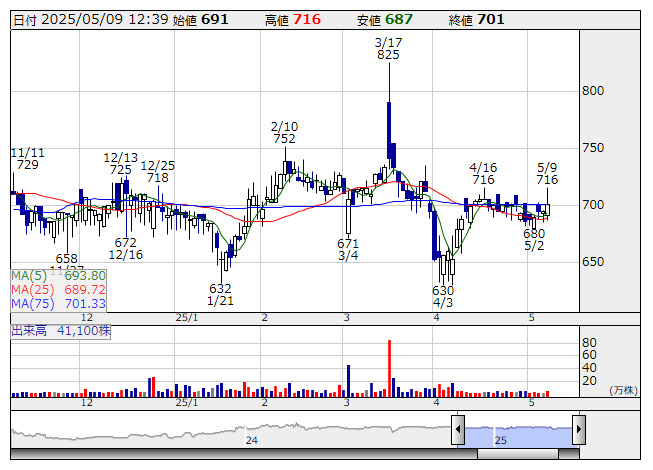Click the (万株) unit label
Image resolution: width=653 pixels, height=470 pixels.
623,390
